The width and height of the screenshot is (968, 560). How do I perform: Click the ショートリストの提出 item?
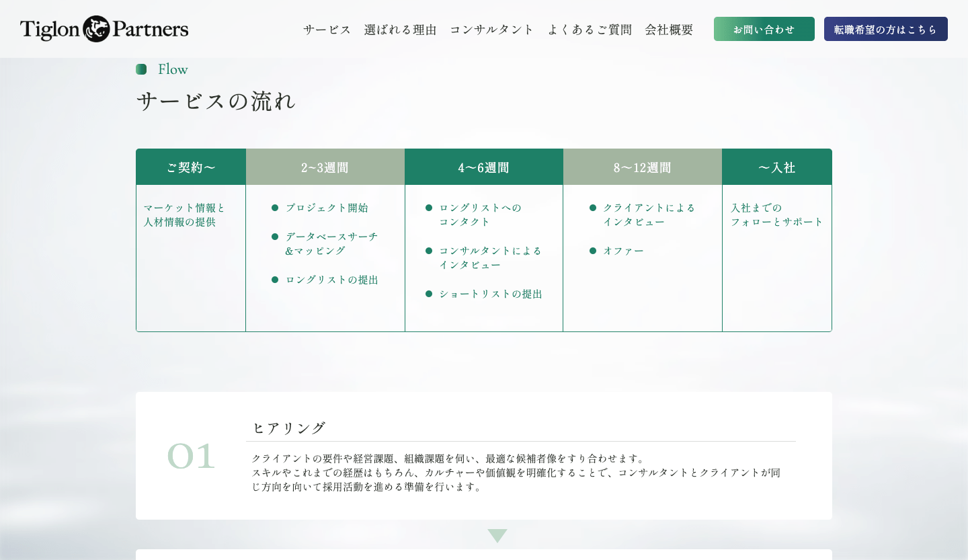tap(490, 294)
